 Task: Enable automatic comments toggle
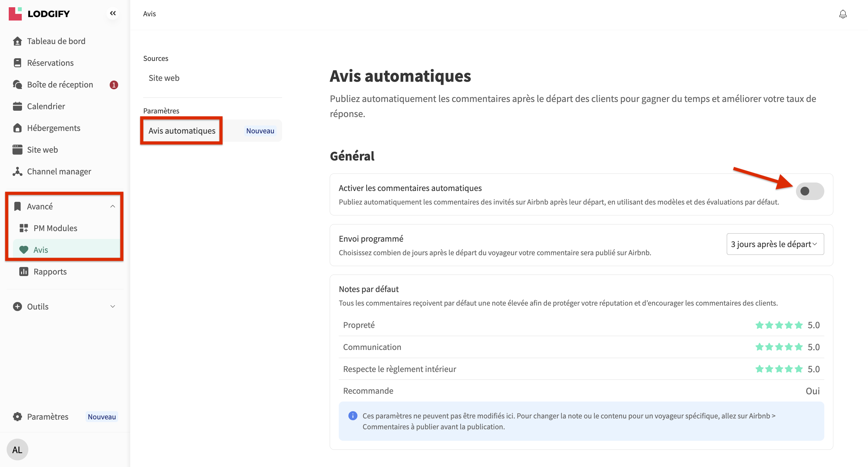tap(809, 191)
